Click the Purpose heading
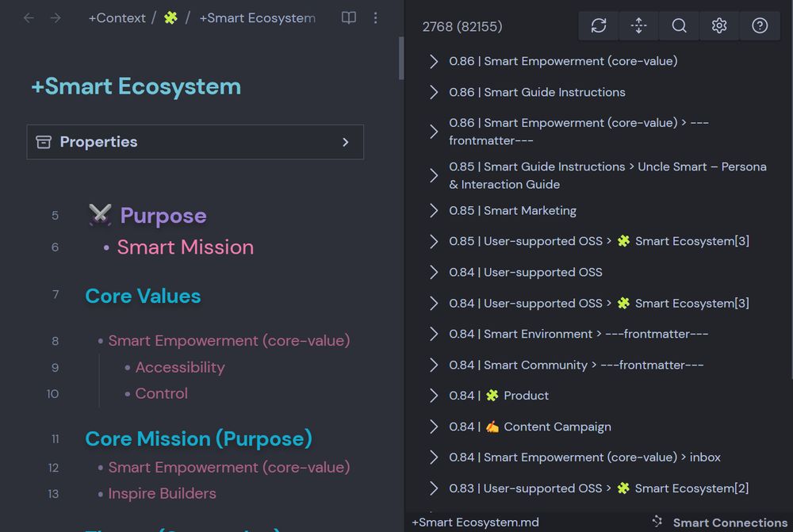The image size is (793, 532). pos(163,216)
